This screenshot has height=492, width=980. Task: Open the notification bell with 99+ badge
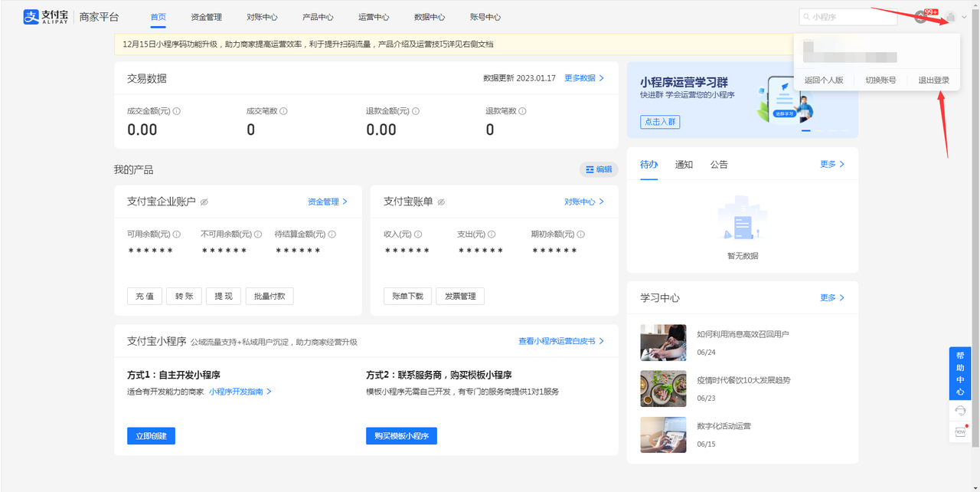pos(922,17)
